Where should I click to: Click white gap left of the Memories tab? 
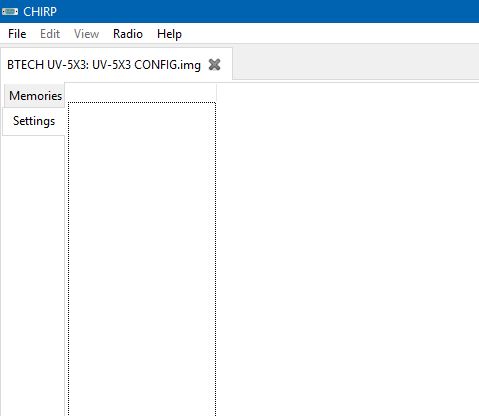click(x=2, y=96)
